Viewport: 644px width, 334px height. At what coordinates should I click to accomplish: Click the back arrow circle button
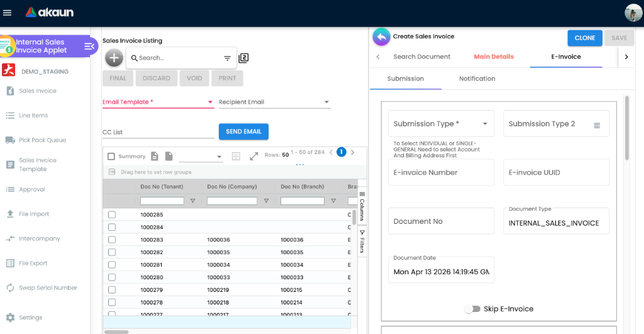[381, 37]
